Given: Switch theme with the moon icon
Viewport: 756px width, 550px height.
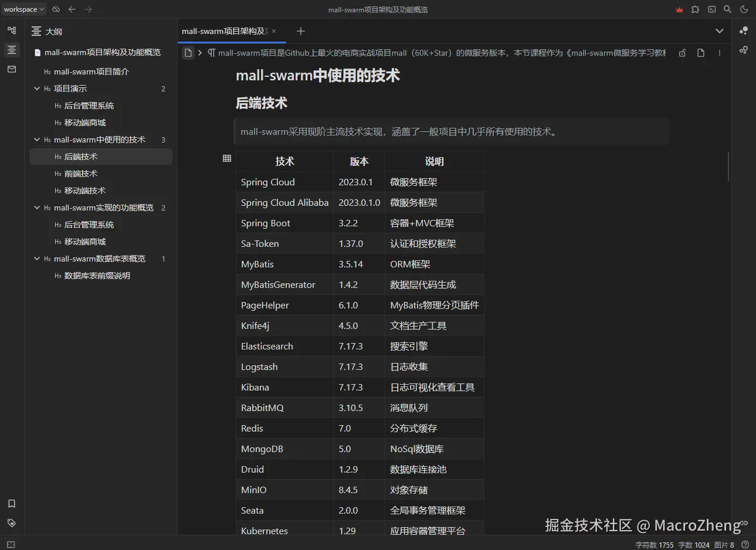Looking at the screenshot, I should 744,9.
